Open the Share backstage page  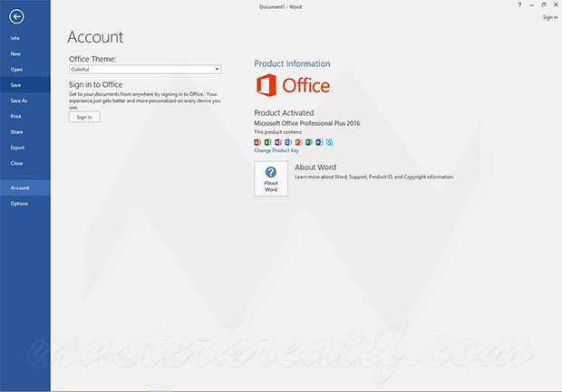point(25,132)
